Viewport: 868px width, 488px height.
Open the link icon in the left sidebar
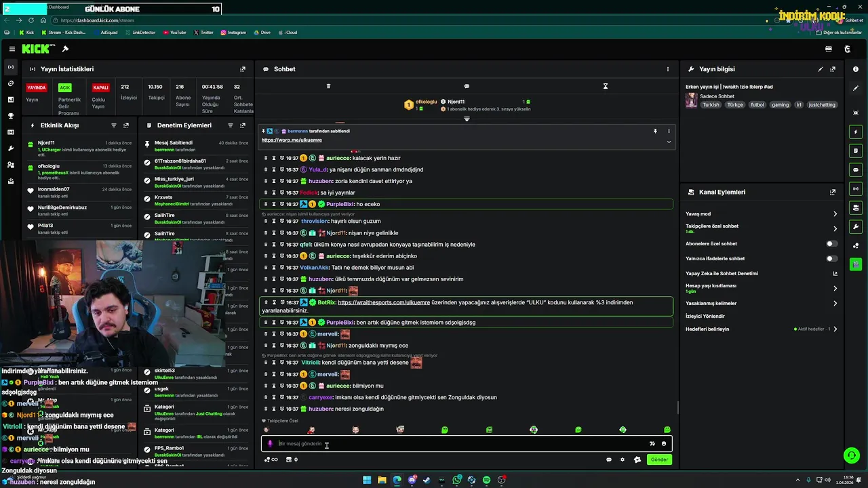tap(10, 83)
